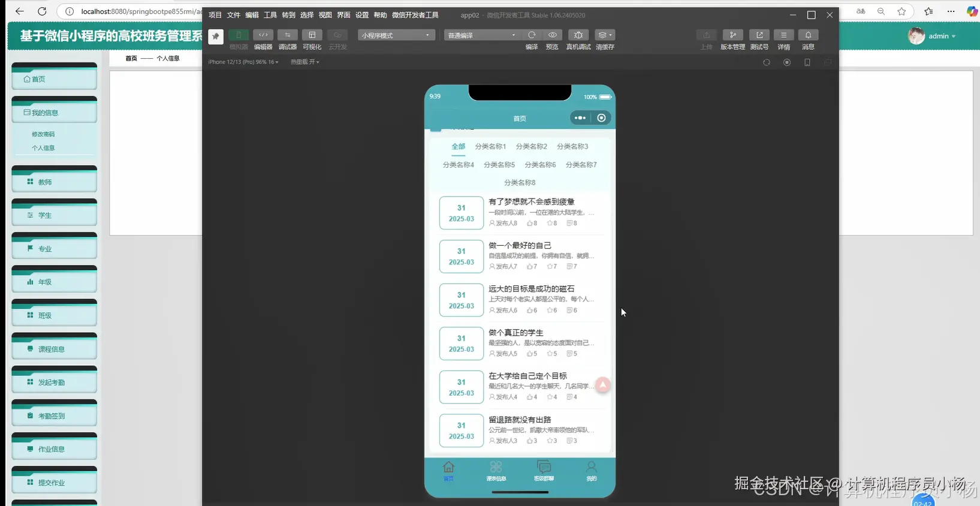Click the compile (编译) refresh icon
The image size is (980, 506).
click(532, 35)
